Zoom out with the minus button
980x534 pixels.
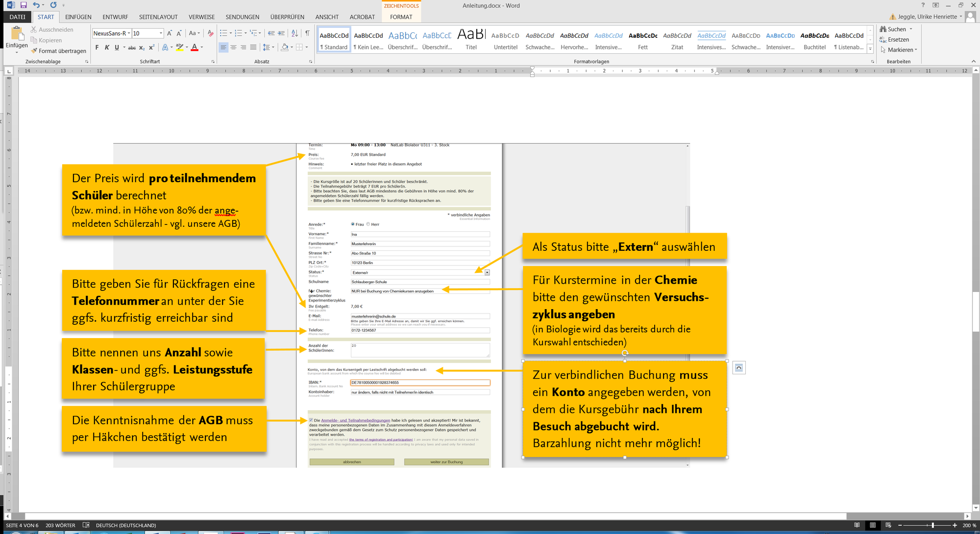click(900, 525)
